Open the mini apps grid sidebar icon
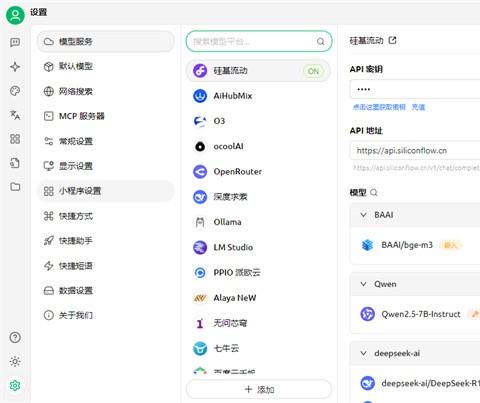This screenshot has width=480, height=403. [x=15, y=139]
